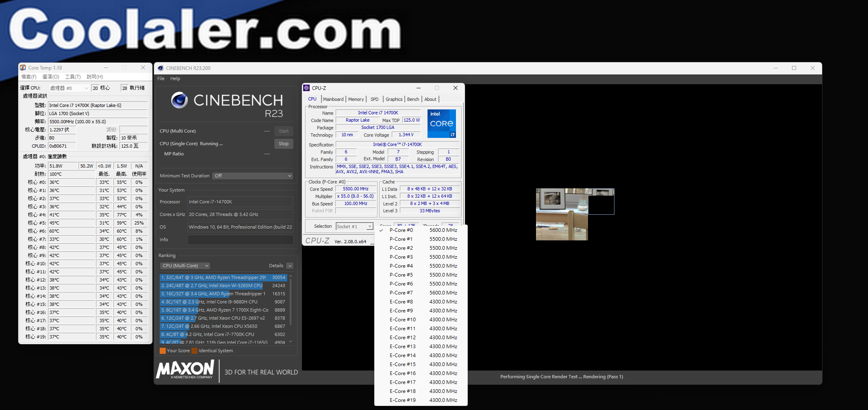Click the Core Temp title bar icon
Image resolution: width=868 pixels, height=410 pixels.
[x=23, y=68]
